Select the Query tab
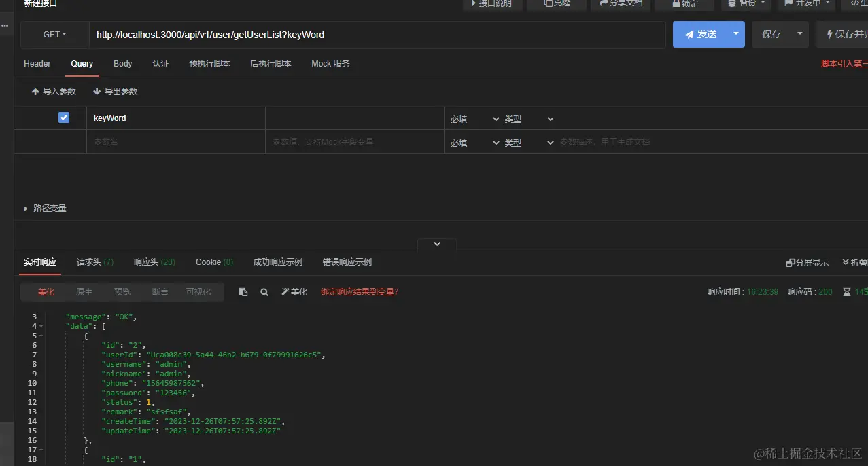This screenshot has height=466, width=868. pyautogui.click(x=82, y=64)
